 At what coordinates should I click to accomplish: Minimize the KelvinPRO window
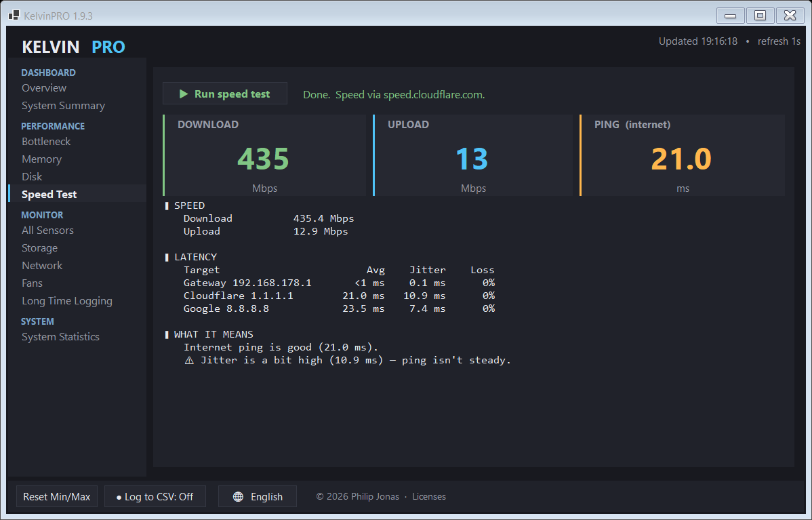tap(730, 16)
